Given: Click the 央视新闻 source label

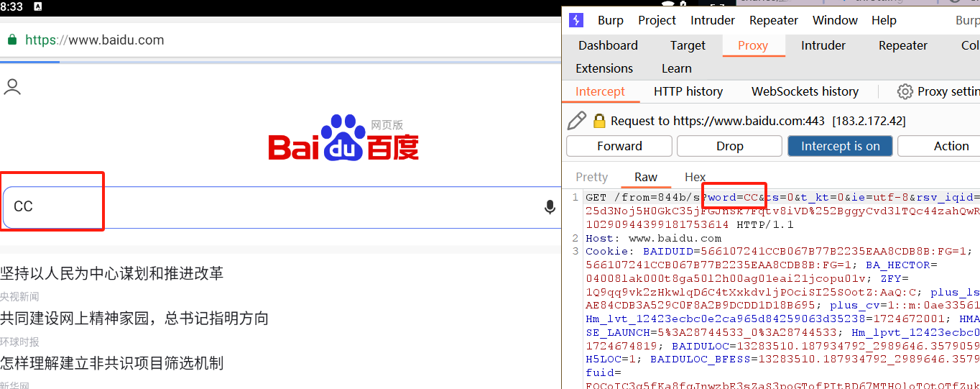Looking at the screenshot, I should coord(20,297).
